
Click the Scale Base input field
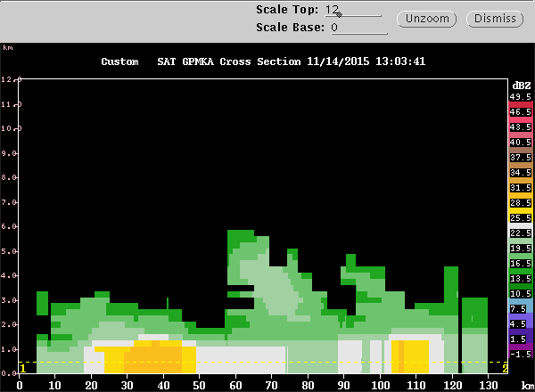tap(359, 28)
